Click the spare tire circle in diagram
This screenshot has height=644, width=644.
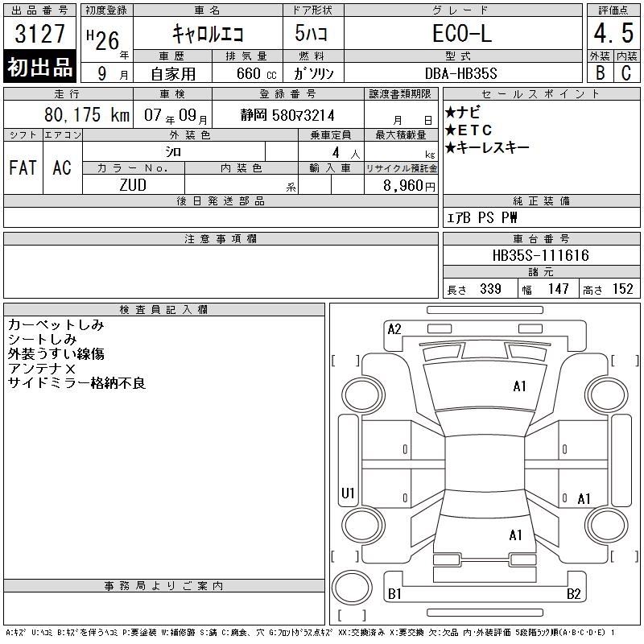point(352,588)
